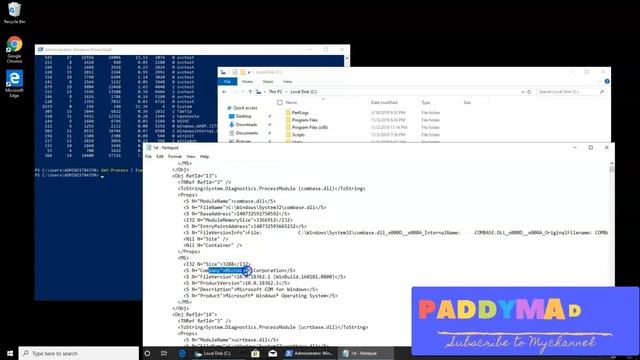Click Local Disk (C:) in breadcrumb
Screen dimensions: 640x360
coord(303,92)
